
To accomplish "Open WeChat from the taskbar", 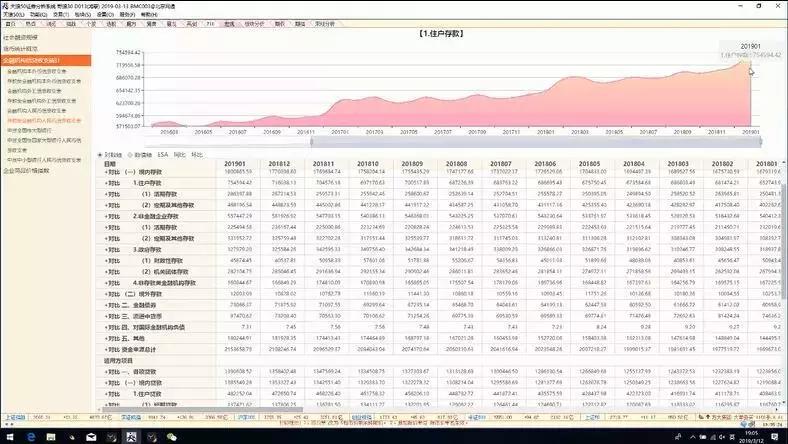I will pyautogui.click(x=171, y=437).
